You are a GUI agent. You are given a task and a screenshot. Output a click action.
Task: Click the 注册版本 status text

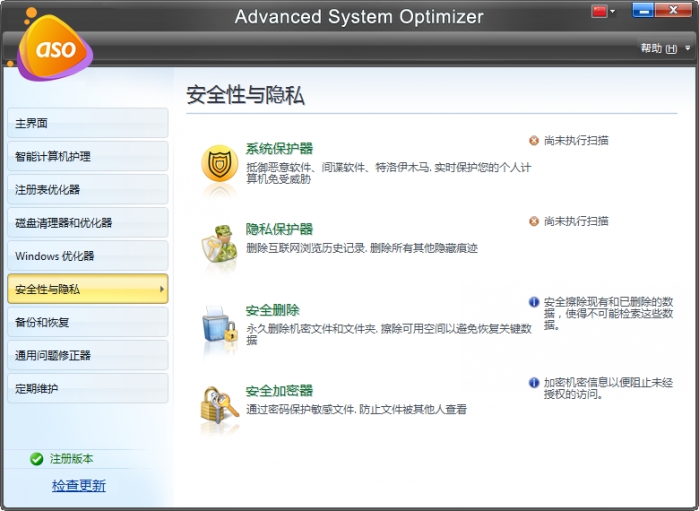click(71, 459)
